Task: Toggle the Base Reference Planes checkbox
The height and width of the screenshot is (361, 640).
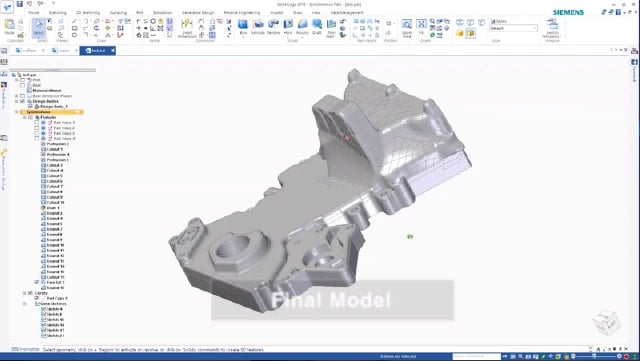Action: 22,96
